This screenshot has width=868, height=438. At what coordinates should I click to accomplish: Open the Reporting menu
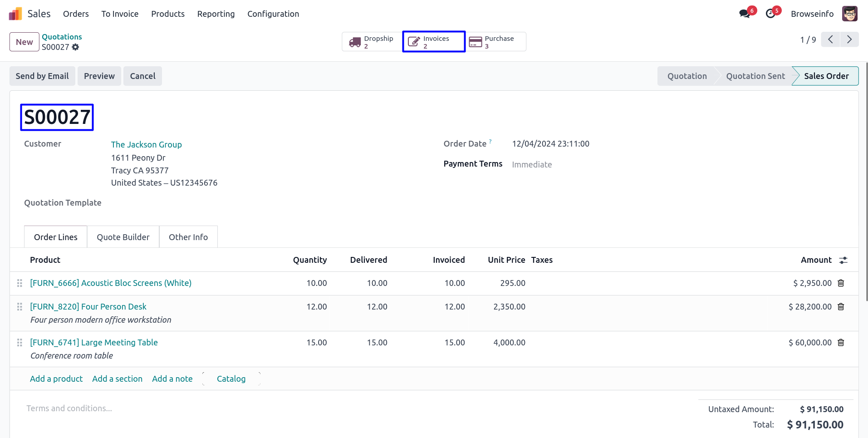(216, 14)
